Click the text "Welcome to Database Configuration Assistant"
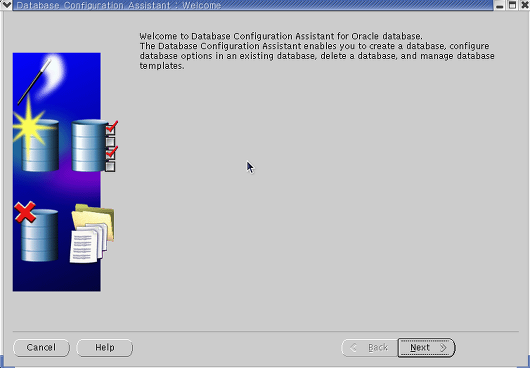This screenshot has width=530, height=368. click(x=237, y=36)
